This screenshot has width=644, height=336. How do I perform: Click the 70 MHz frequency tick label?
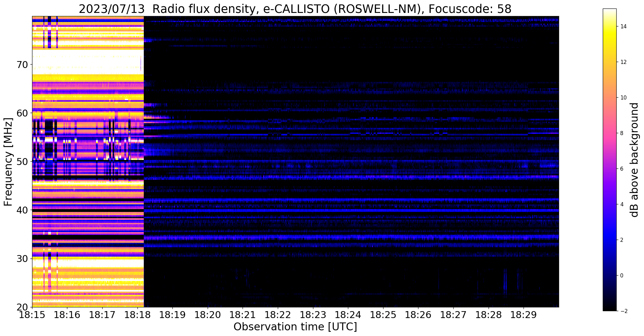(x=22, y=65)
